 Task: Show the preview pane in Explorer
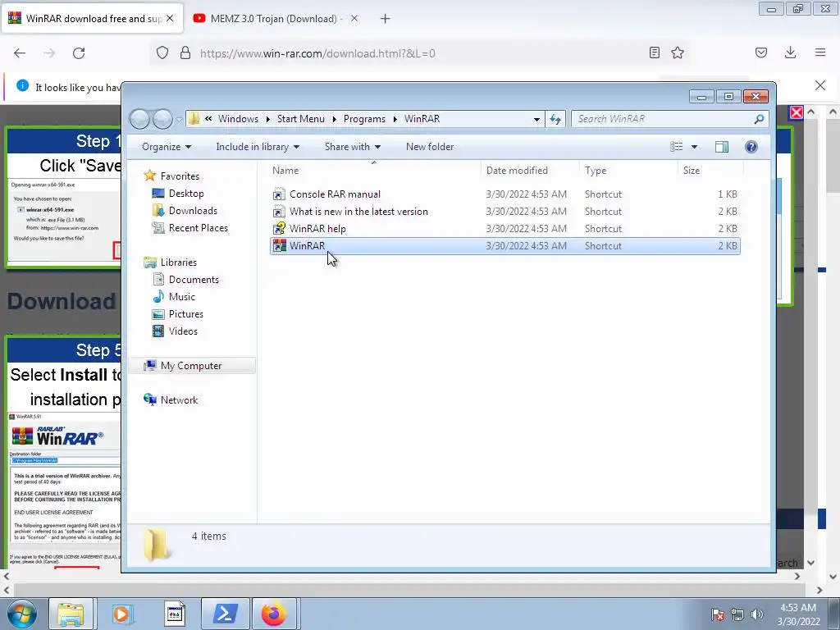coord(722,147)
